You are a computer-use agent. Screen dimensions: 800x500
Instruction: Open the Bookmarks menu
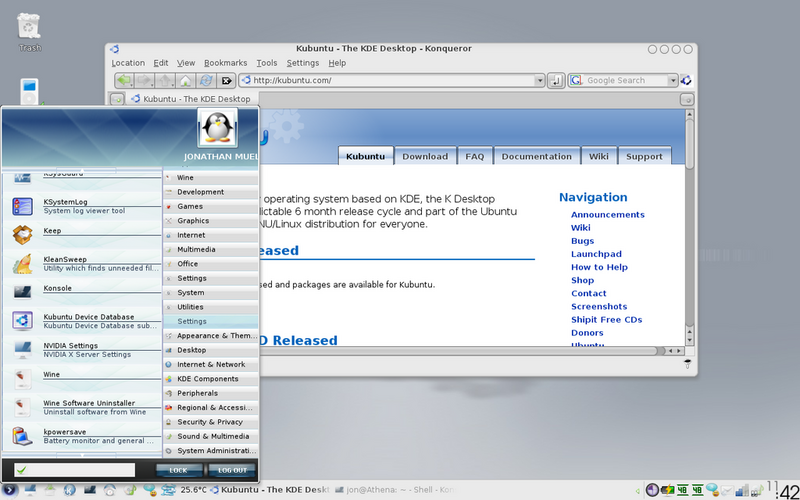(226, 63)
